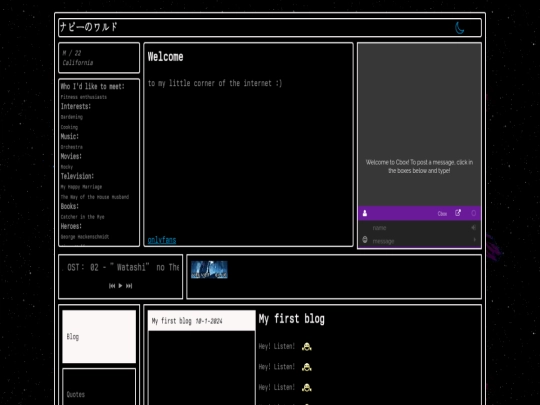Open Cbox in a pop-out window
Image resolution: width=540 pixels, height=405 pixels.
[x=458, y=213]
